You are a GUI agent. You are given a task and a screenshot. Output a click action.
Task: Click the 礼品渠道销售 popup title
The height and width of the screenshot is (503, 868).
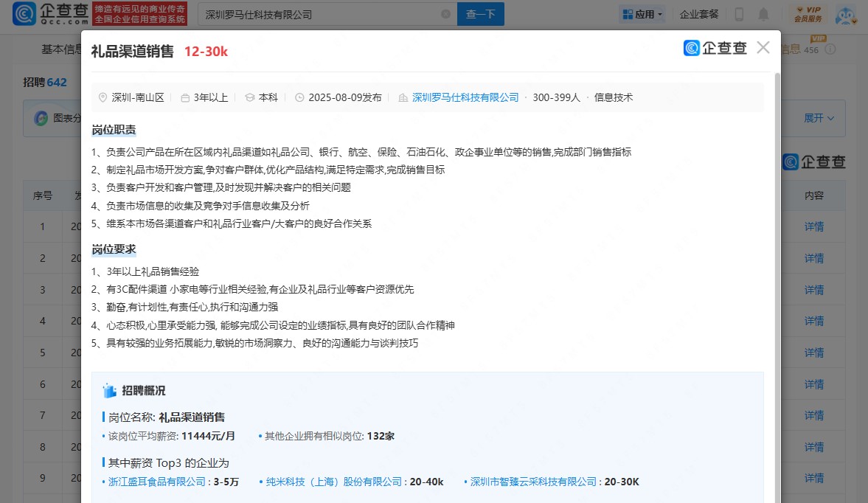[x=132, y=52]
